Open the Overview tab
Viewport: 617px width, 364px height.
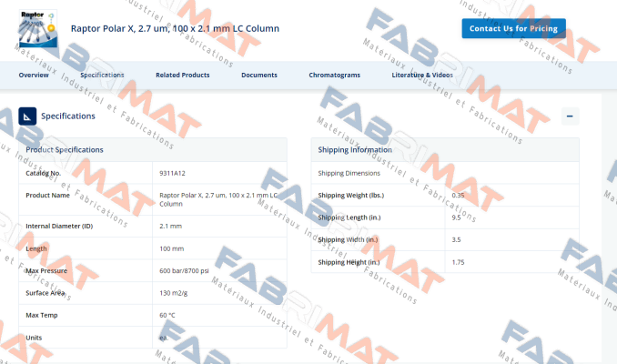34,76
